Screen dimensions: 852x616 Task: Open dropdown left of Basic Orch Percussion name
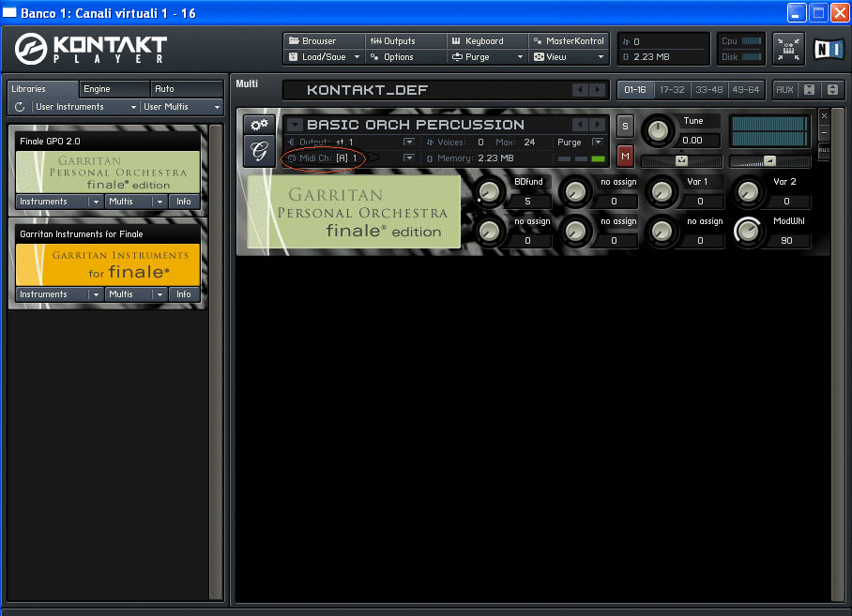coord(295,125)
